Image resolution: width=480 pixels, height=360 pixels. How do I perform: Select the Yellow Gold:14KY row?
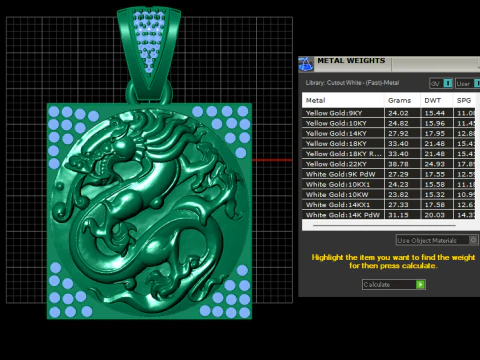[389, 133]
